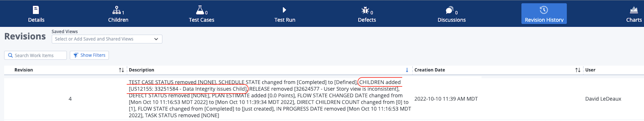Viewport: 644px width, 121px height.
Task: Open the Charts icon
Action: [634, 10]
